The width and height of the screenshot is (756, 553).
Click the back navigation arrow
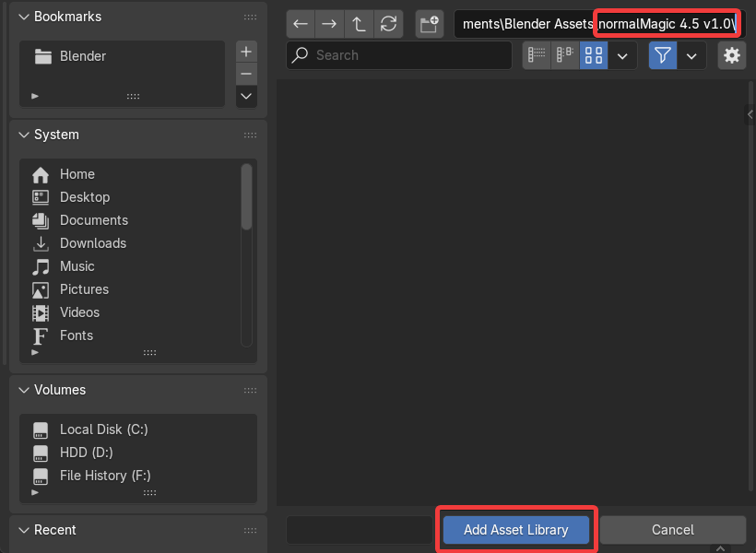click(x=301, y=24)
